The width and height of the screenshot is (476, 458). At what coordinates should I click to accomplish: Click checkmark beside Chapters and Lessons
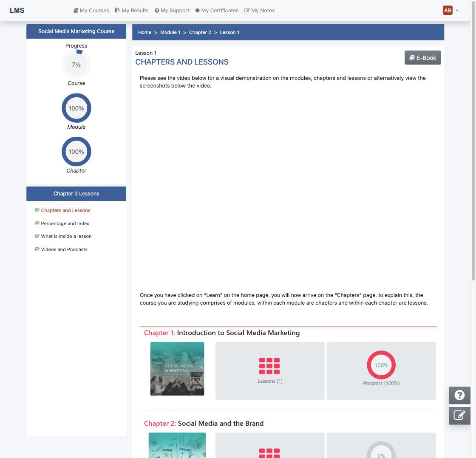(x=37, y=210)
